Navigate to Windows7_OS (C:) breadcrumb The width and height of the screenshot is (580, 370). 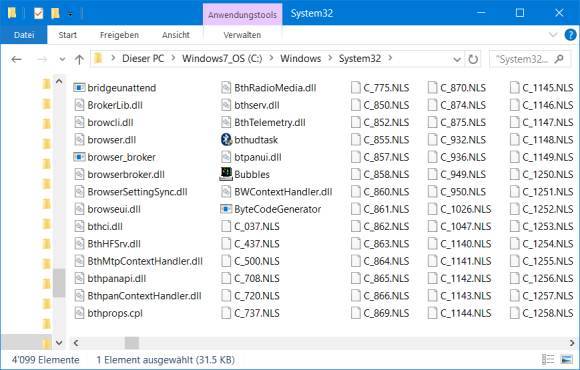tap(222, 58)
